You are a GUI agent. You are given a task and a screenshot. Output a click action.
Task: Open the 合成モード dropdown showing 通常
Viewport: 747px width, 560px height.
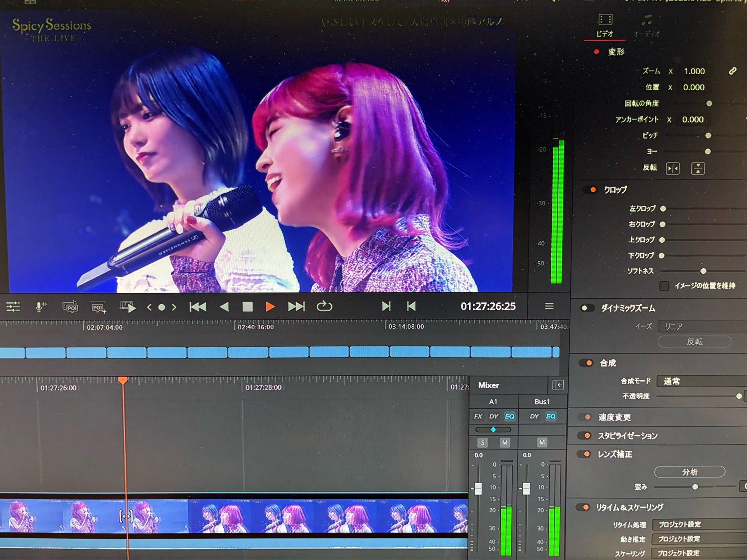coord(701,381)
